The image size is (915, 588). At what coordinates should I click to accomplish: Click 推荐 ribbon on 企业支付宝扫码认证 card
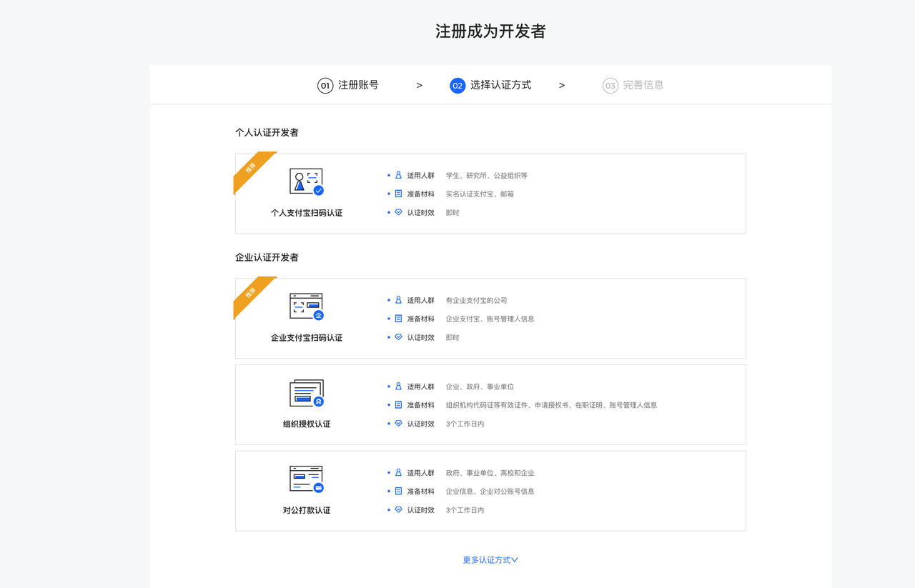[252, 295]
